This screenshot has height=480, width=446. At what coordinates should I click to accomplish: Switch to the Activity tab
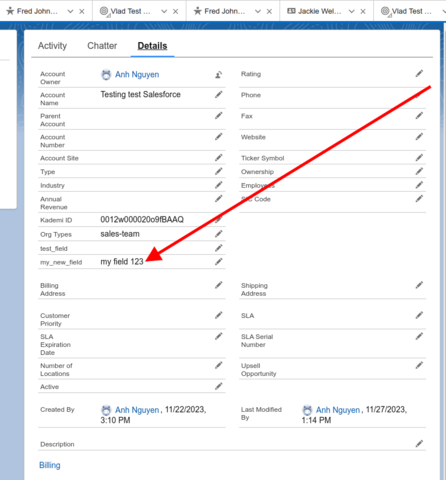(x=52, y=46)
